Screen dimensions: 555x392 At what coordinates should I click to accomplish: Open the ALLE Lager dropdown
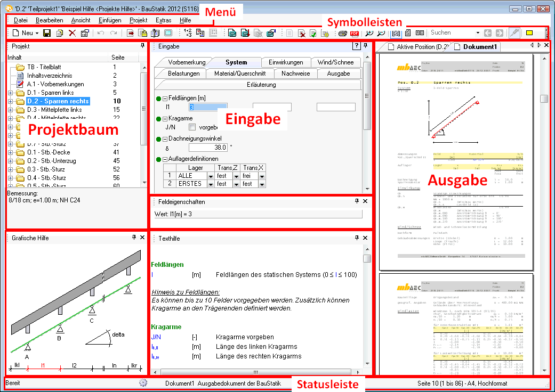tap(211, 176)
